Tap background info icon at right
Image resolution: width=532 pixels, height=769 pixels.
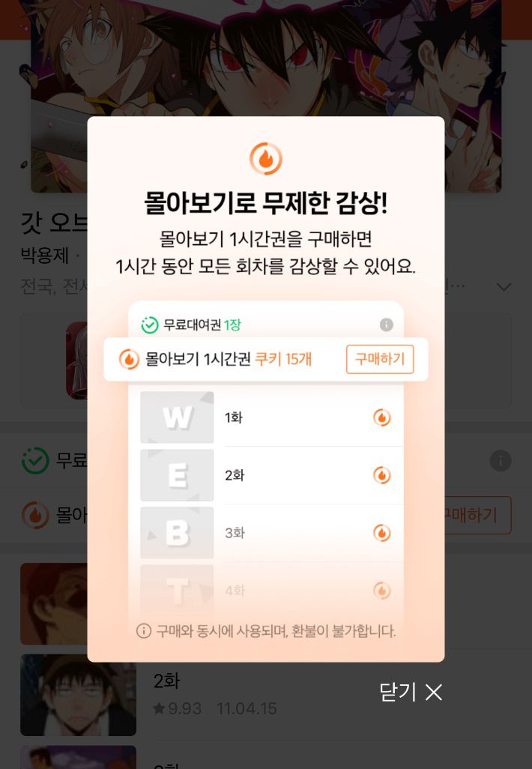(x=501, y=460)
